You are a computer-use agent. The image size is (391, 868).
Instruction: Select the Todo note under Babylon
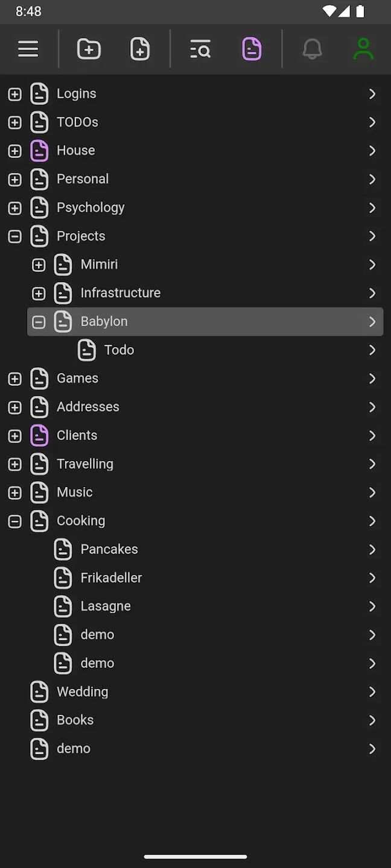(119, 350)
